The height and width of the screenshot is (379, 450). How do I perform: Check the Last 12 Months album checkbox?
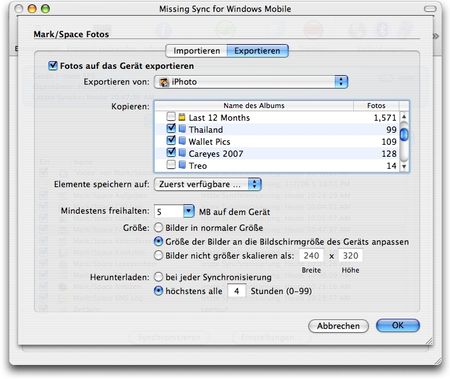tap(171, 117)
